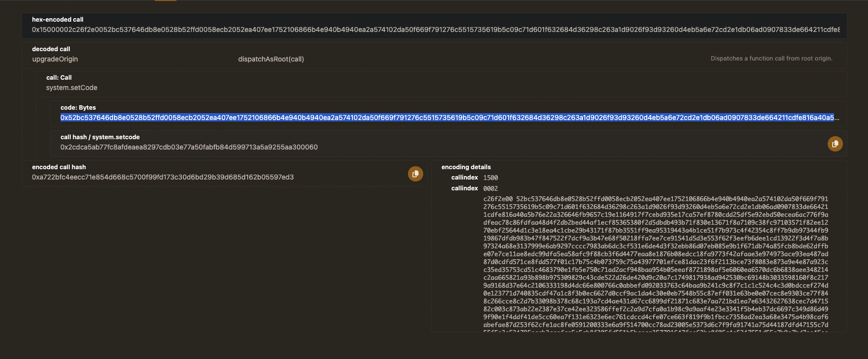Click the 'code: Bytes' label
This screenshot has height=359, width=868.
pos(78,108)
